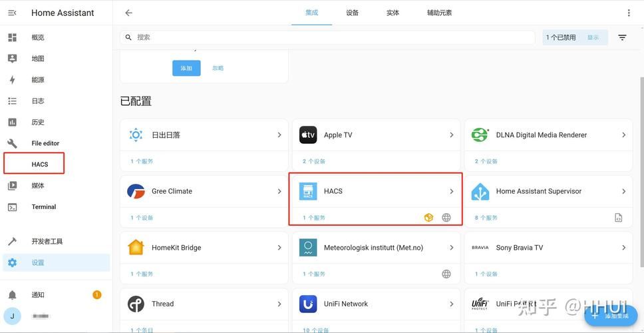Click the page vertical scrollbar
Screen dimensions: 644x333
click(641, 172)
